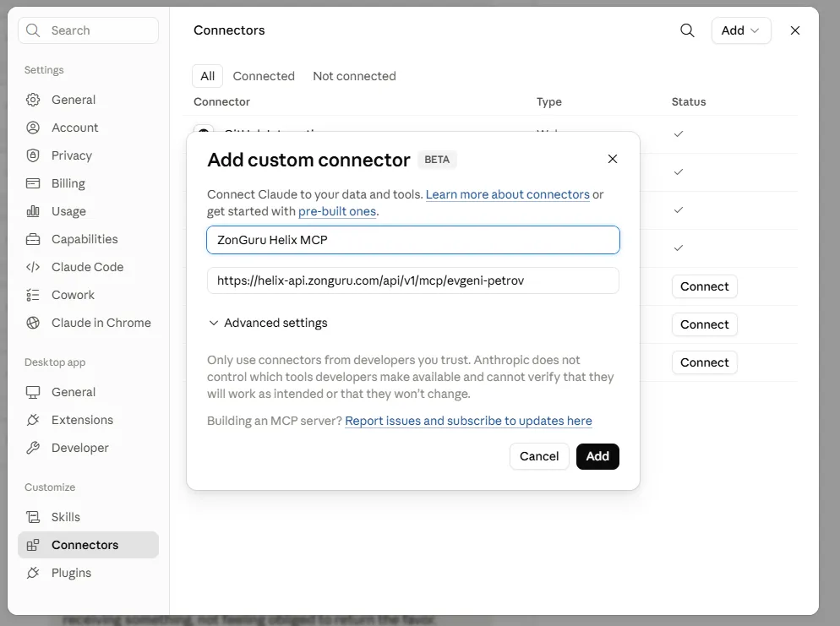
Task: Click the Type column header
Action: 549,101
